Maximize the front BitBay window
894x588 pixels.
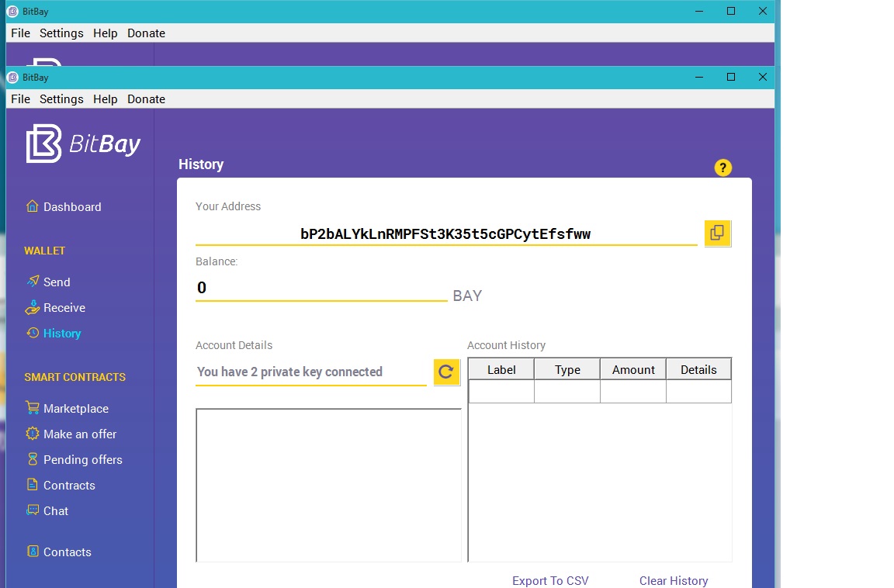[731, 77]
